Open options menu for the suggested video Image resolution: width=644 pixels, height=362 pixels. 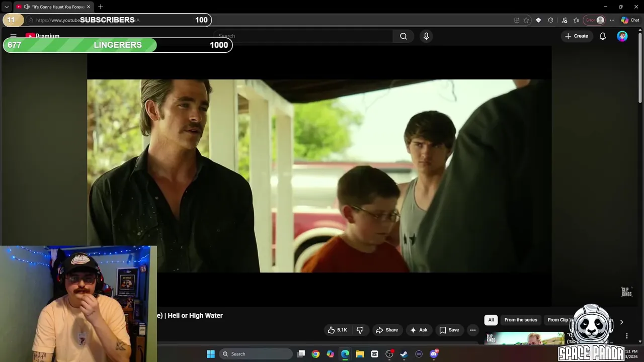pyautogui.click(x=627, y=336)
